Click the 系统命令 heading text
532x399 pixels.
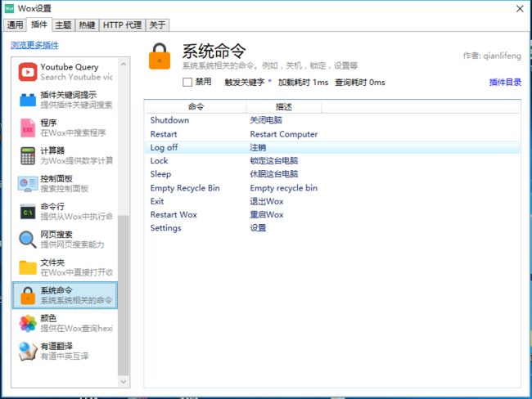click(214, 52)
